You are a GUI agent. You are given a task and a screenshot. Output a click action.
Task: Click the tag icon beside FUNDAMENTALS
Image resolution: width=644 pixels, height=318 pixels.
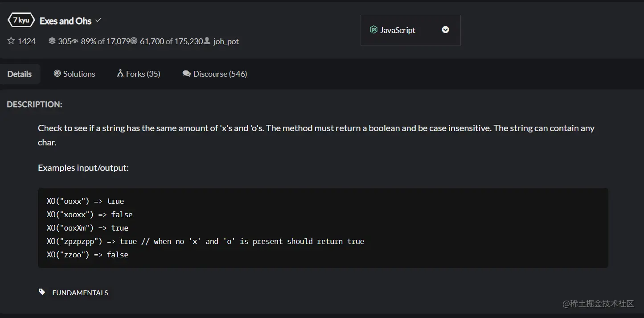click(x=42, y=292)
